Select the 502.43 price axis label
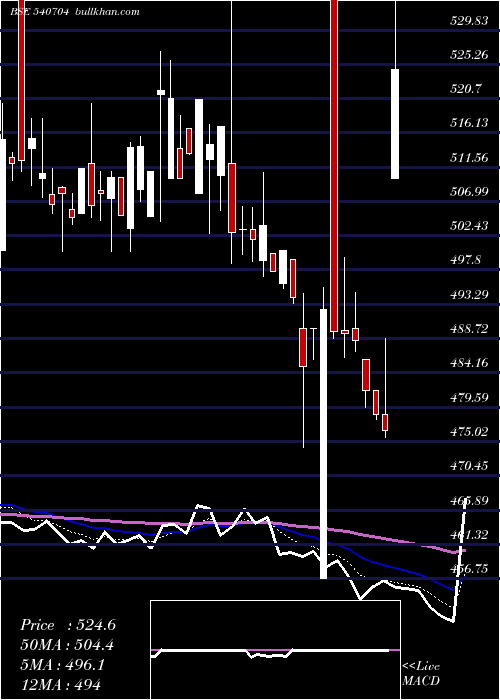The width and height of the screenshot is (500, 700). [x=469, y=225]
